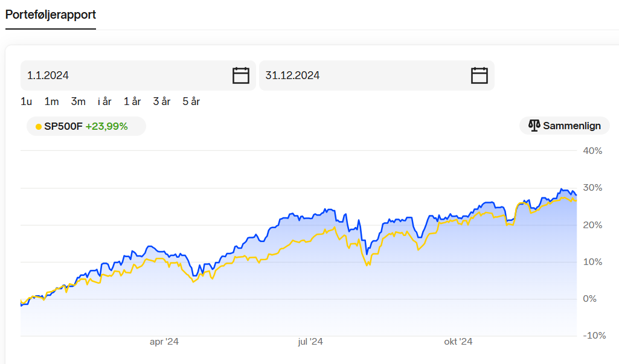Select the 3 år time range

(x=162, y=102)
